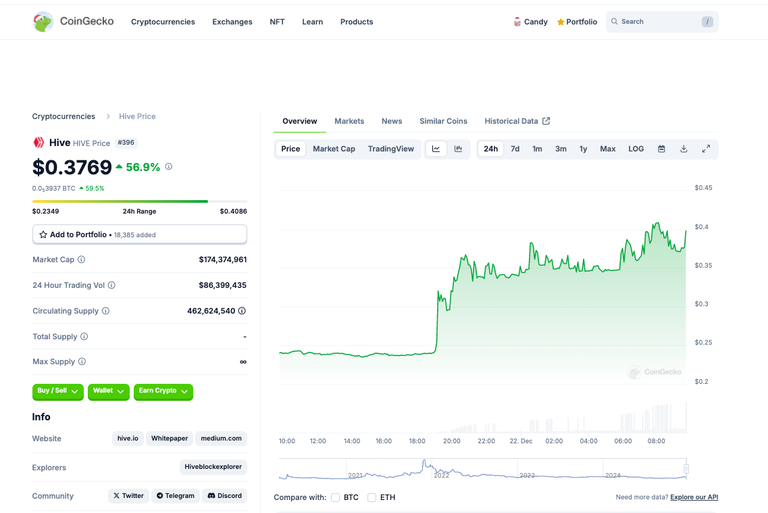Click into the Search input field
This screenshot has width=768, height=513.
click(x=662, y=22)
